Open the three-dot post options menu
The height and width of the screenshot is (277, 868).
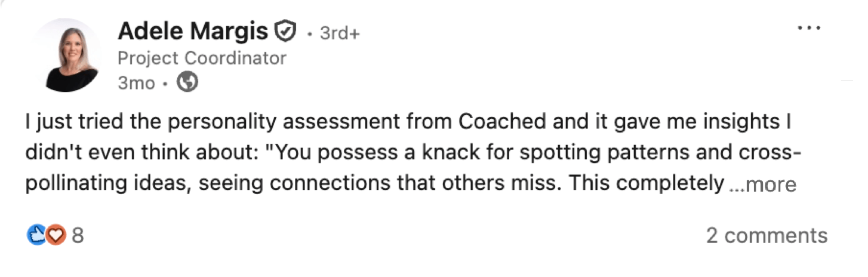click(809, 29)
